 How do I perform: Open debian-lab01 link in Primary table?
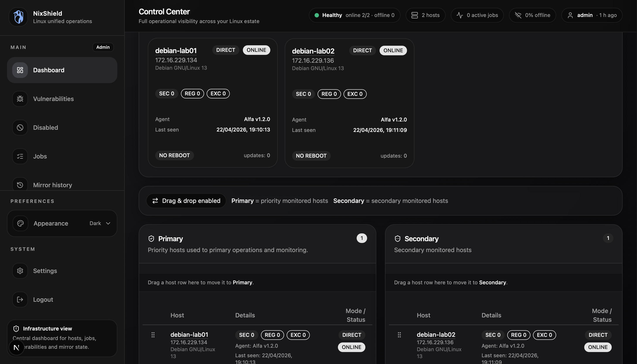(x=189, y=334)
